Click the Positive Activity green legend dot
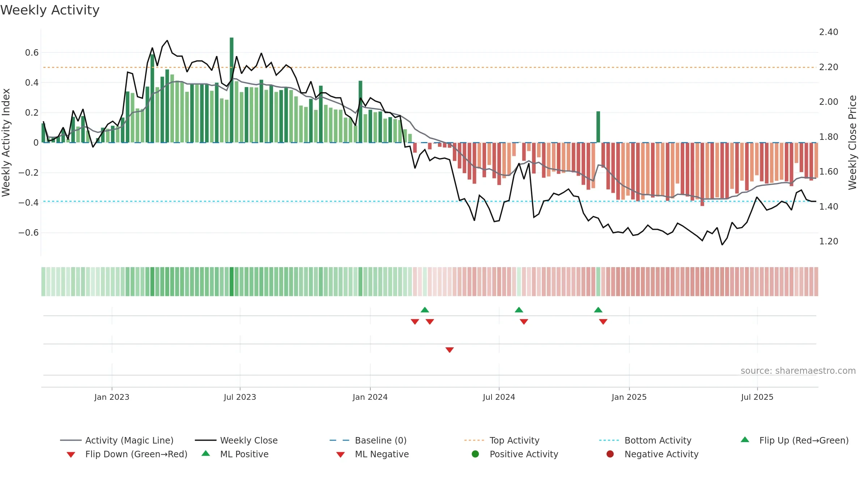 (x=476, y=454)
